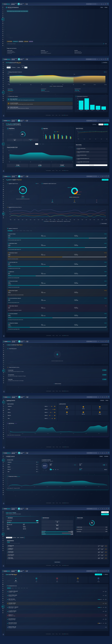Toggle the Smart Refrigerator device
The width and height of the screenshot is (112, 644).
(106, 619)
